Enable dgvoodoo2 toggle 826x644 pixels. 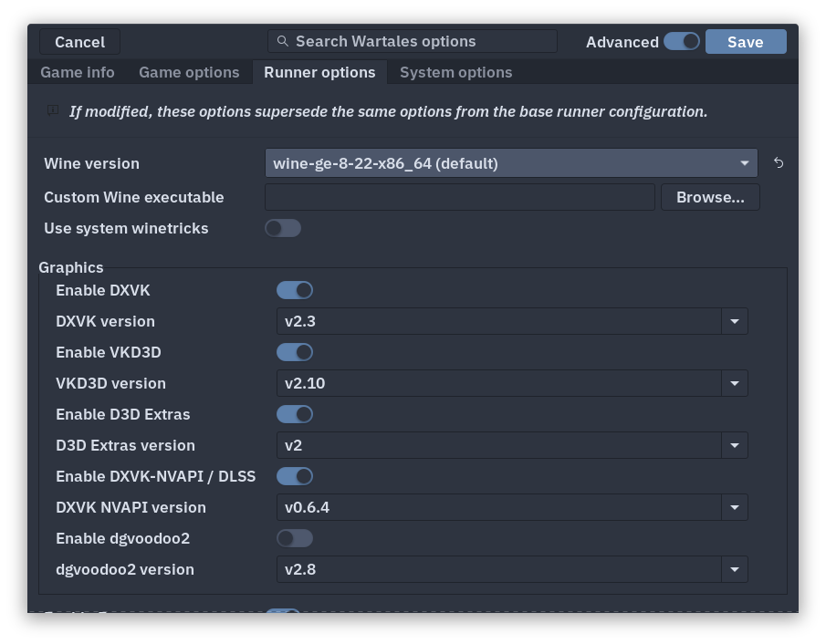tap(295, 538)
